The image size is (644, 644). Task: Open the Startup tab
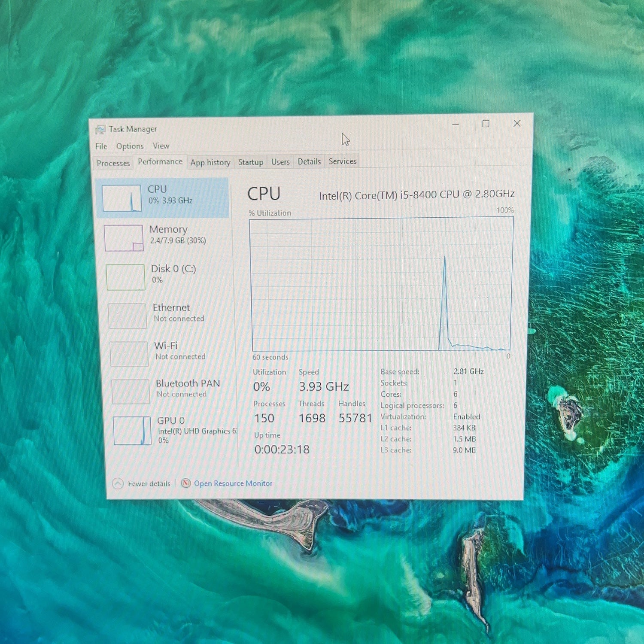pos(251,162)
